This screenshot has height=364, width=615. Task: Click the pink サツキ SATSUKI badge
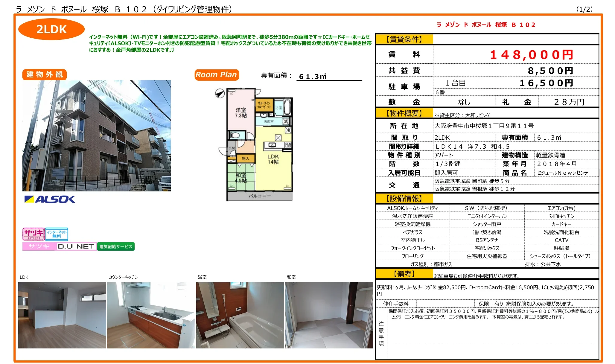[34, 234]
